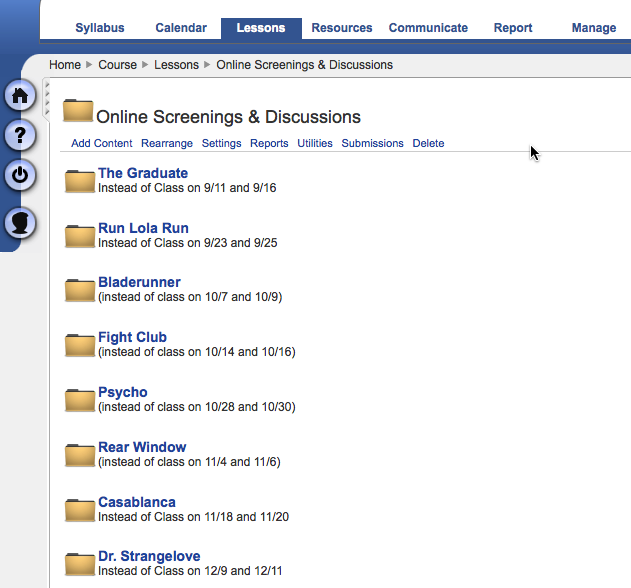Screen dimensions: 631x588
Task: Open the Rear Window lesson link
Action: click(142, 447)
